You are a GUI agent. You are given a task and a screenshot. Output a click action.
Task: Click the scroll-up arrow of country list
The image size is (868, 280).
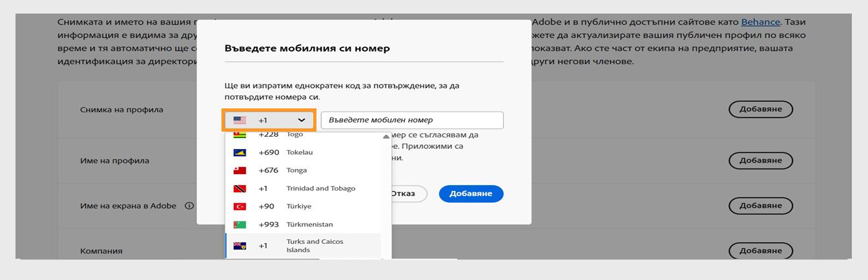coord(386,136)
